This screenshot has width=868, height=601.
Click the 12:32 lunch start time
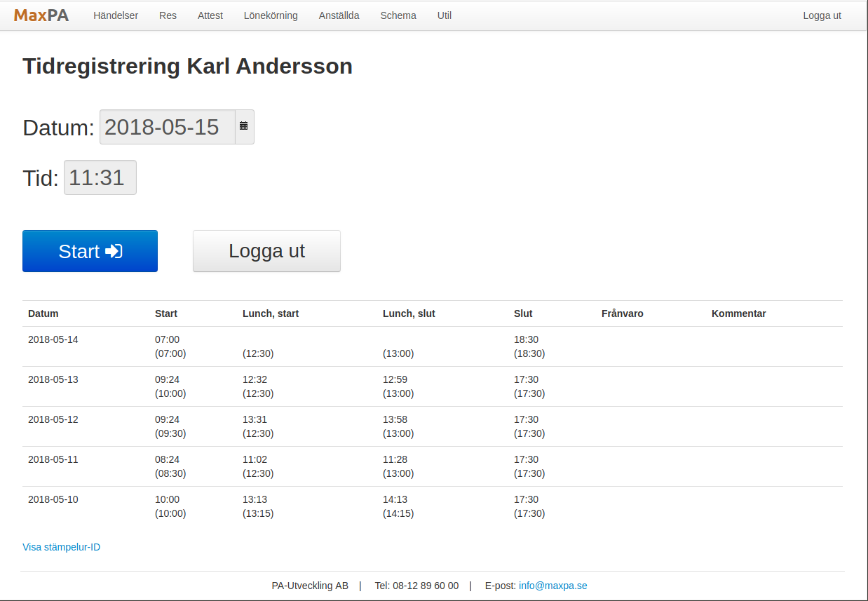point(255,379)
